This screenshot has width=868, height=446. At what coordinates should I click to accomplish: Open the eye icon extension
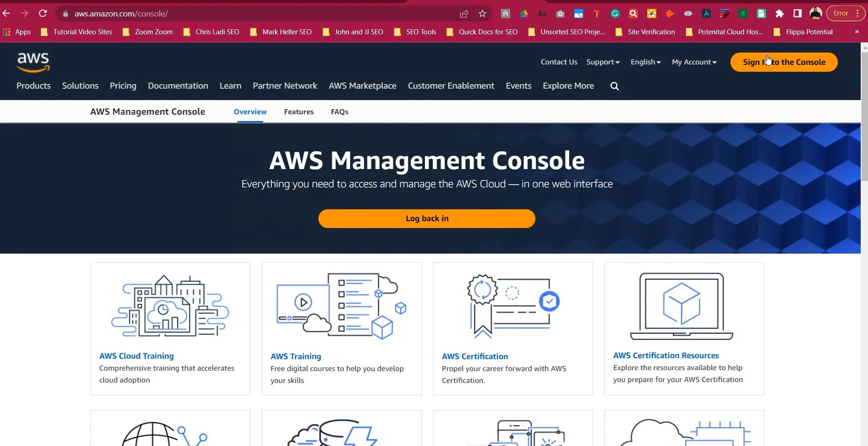688,14
